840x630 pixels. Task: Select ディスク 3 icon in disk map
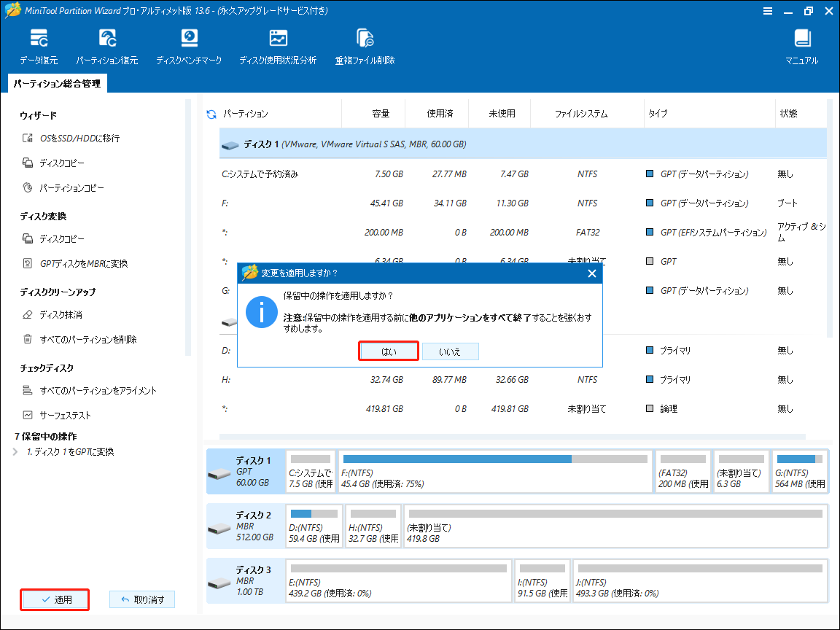click(219, 583)
